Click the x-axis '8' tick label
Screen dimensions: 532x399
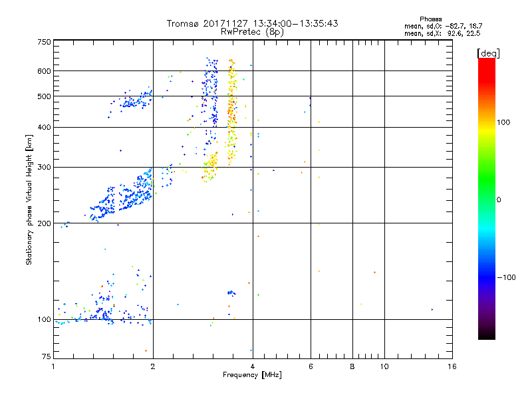[x=352, y=366]
